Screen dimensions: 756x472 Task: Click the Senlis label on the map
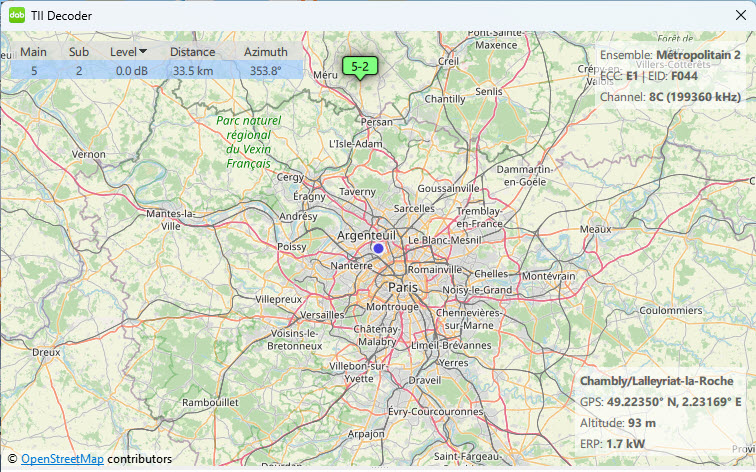point(489,91)
